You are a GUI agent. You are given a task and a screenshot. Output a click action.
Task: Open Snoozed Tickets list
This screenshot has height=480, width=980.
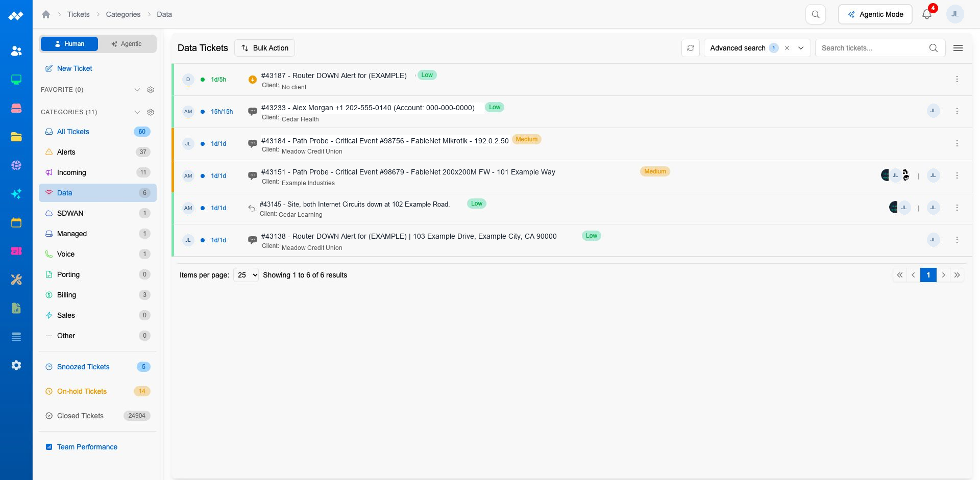pyautogui.click(x=97, y=367)
